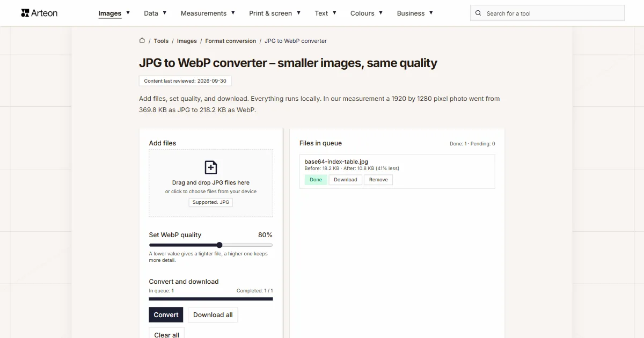Click the base64-index-table.jpg file name

tap(336, 161)
